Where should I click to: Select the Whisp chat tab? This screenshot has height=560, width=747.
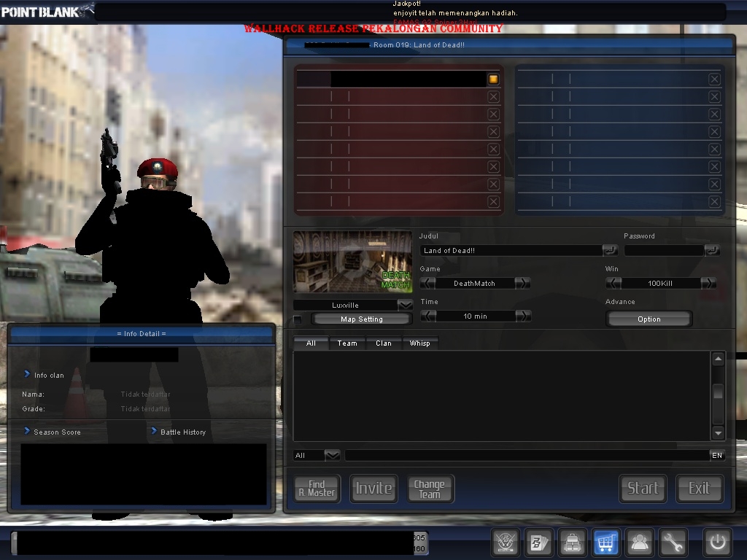pos(419,343)
